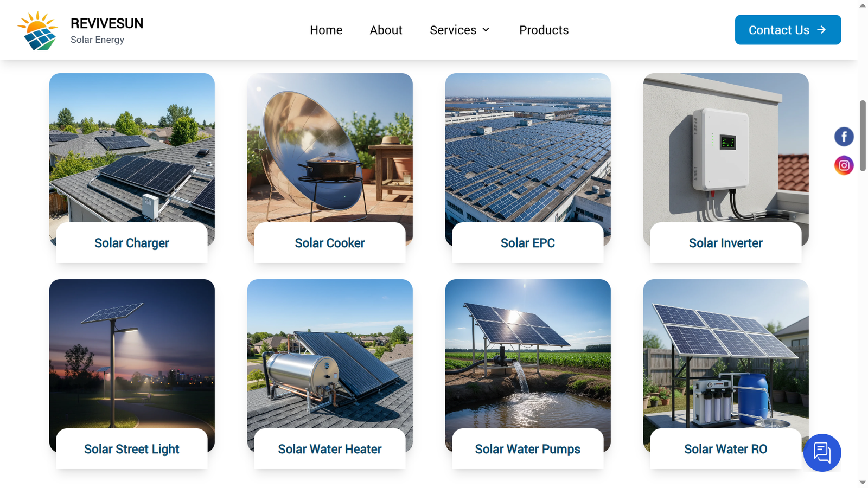Open the Solar Charger product title

[x=131, y=243]
